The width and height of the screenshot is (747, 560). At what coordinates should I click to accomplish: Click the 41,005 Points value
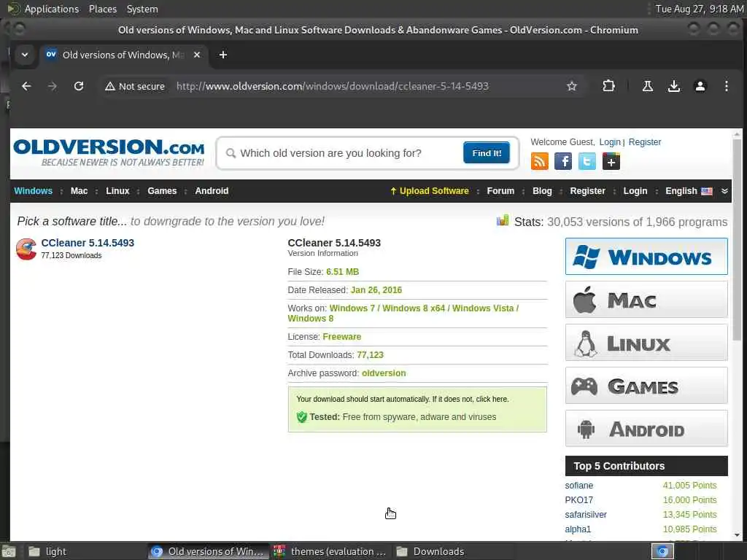(689, 485)
